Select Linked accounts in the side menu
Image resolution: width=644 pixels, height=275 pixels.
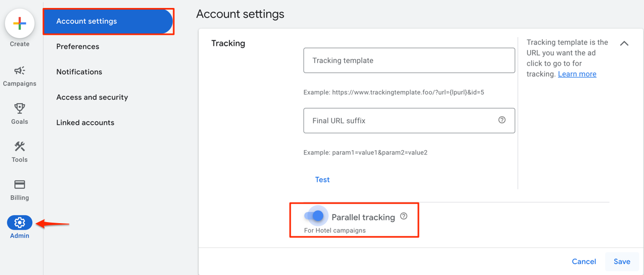point(85,123)
